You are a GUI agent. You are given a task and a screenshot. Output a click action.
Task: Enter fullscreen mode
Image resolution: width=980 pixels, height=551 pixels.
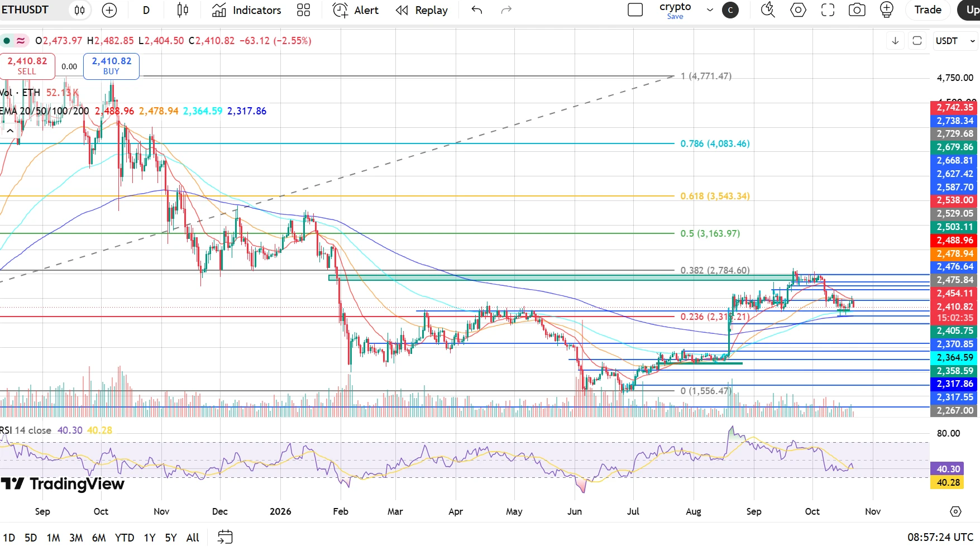pos(828,10)
